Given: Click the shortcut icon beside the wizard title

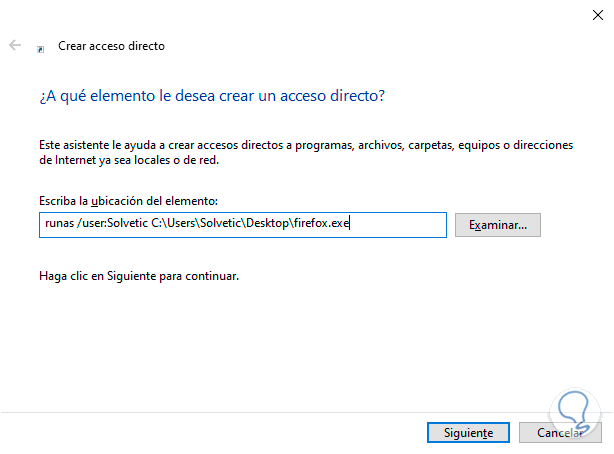Looking at the screenshot, I should coord(40,47).
